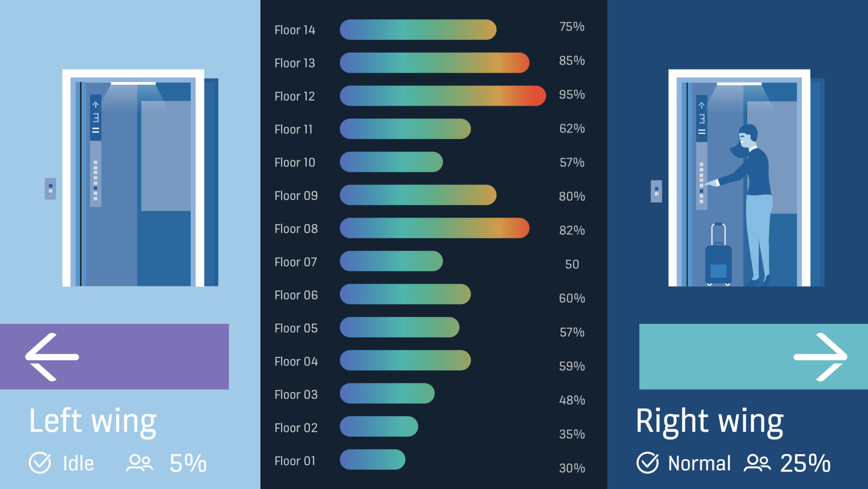
Task: Click the Normal status checkmark icon
Action: tap(647, 462)
